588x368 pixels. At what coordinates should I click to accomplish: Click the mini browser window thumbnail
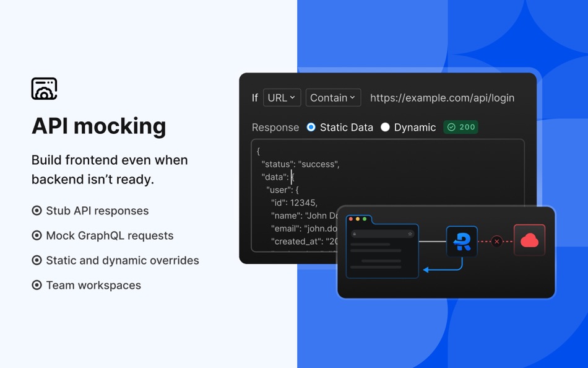(382, 247)
